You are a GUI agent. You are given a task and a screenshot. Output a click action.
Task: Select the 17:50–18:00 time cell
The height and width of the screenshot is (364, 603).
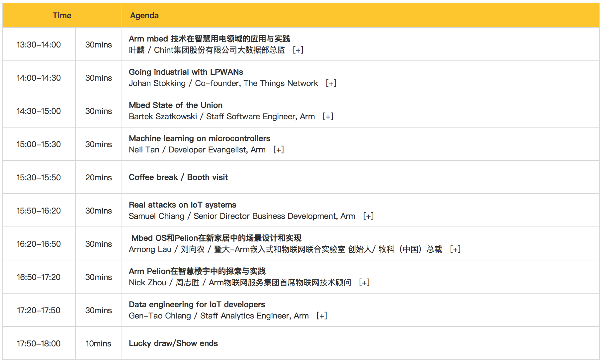pyautogui.click(x=39, y=343)
